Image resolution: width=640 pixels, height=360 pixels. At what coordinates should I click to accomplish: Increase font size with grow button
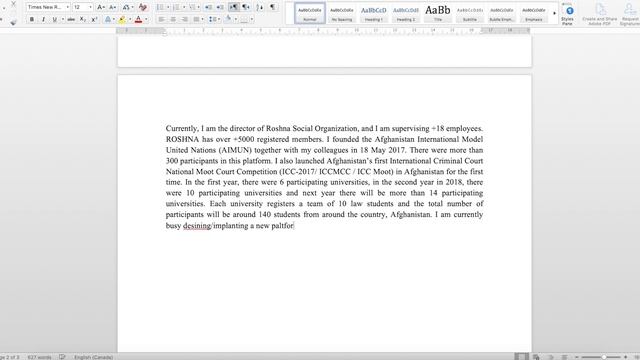click(x=101, y=7)
